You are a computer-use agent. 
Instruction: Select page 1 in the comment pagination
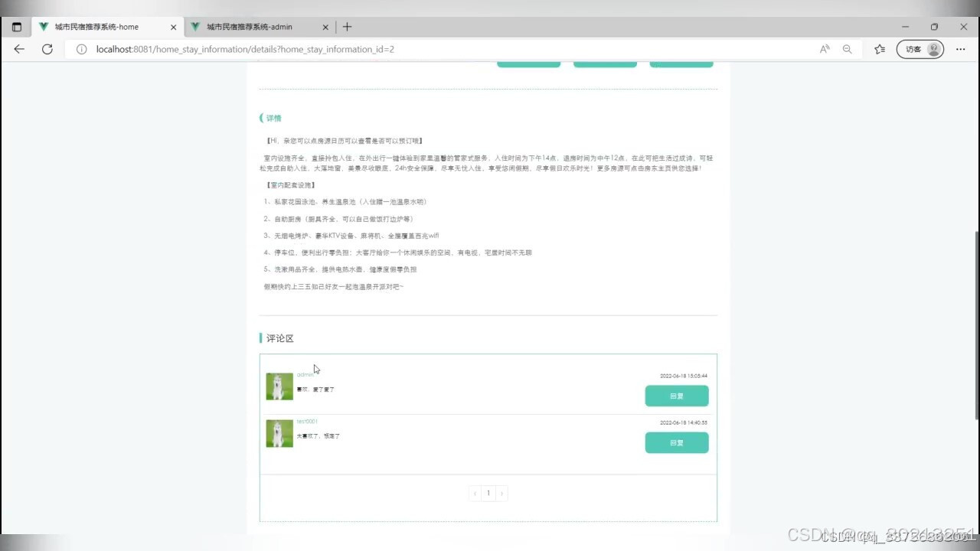[x=488, y=493]
